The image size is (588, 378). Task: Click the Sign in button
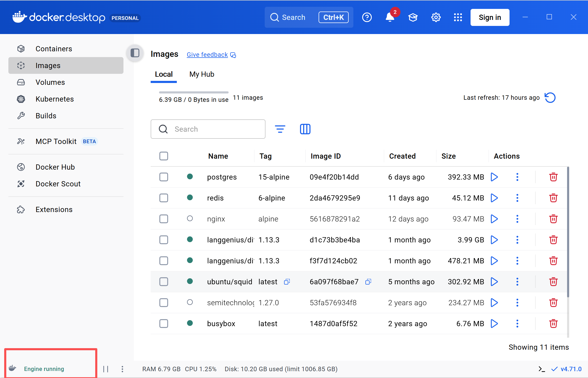coord(490,18)
